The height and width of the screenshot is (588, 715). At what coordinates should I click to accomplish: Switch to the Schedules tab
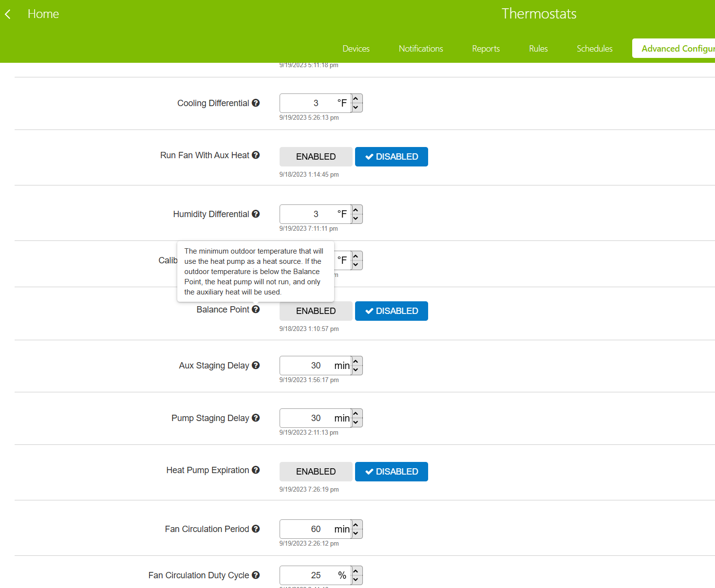(594, 49)
